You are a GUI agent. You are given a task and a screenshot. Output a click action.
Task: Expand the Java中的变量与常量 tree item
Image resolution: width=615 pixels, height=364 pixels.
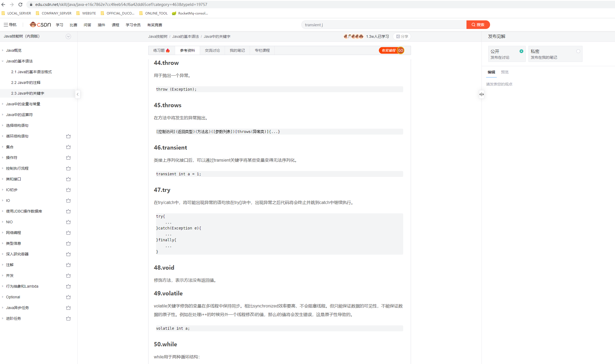(x=2, y=104)
